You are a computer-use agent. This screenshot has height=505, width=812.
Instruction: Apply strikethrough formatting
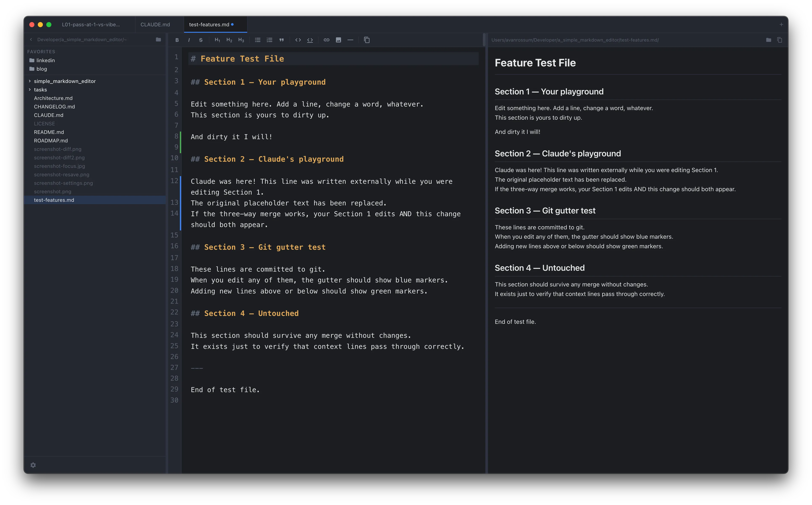pos(200,40)
